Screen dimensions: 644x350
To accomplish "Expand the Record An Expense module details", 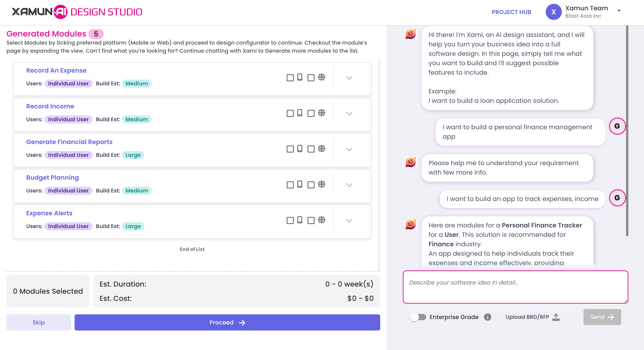I will point(349,78).
